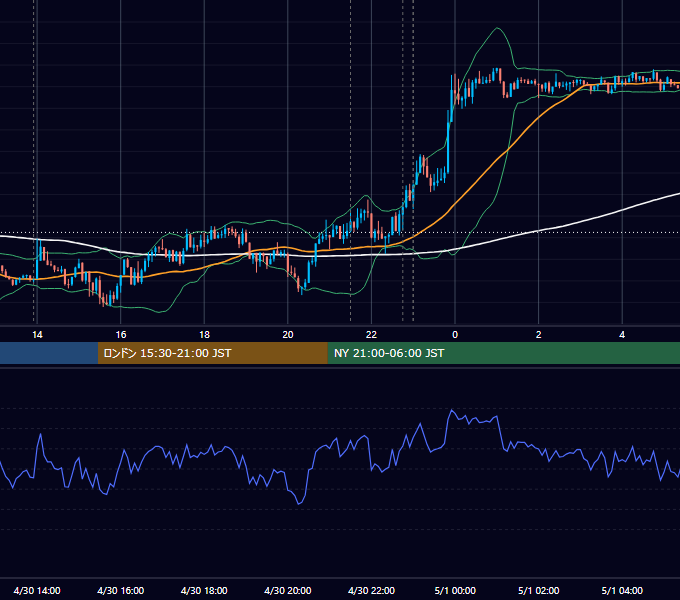Click the 4/30 20:00 time label
680x600 pixels.
pos(288,590)
